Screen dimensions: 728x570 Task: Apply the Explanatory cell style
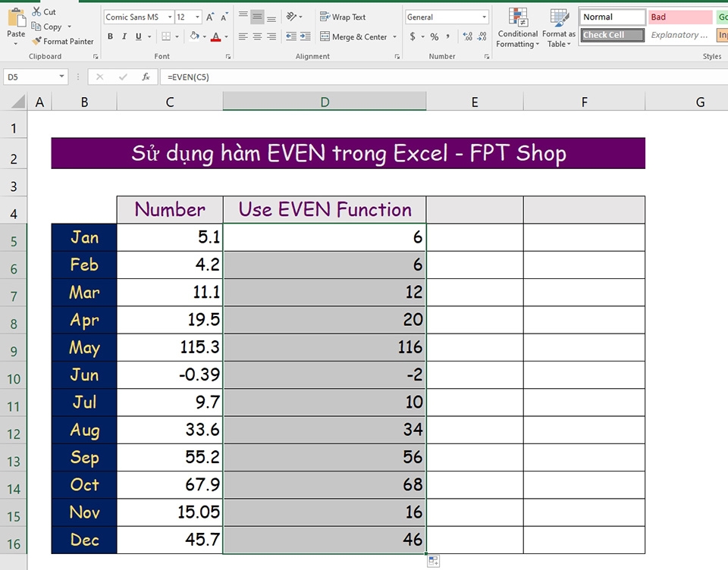(680, 35)
